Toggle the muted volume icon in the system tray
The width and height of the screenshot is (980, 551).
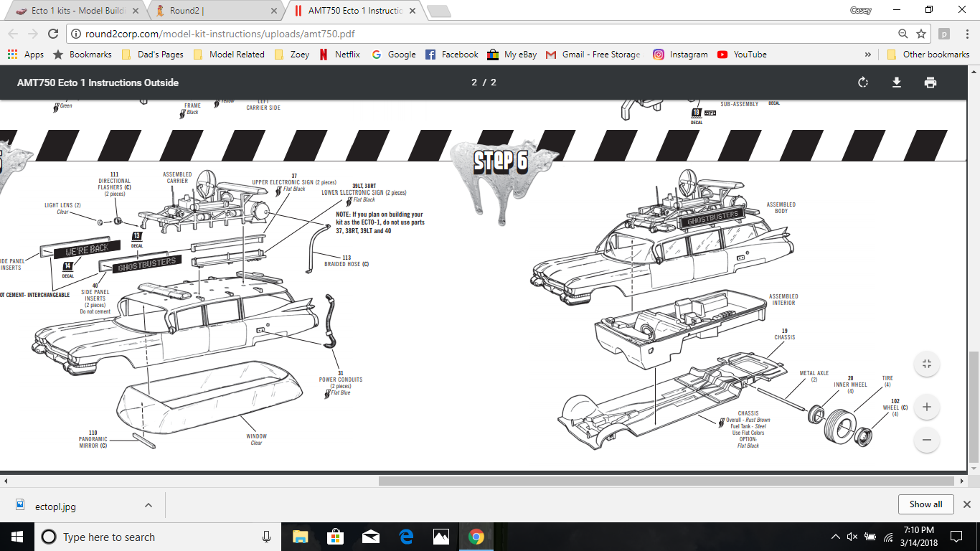click(x=852, y=537)
